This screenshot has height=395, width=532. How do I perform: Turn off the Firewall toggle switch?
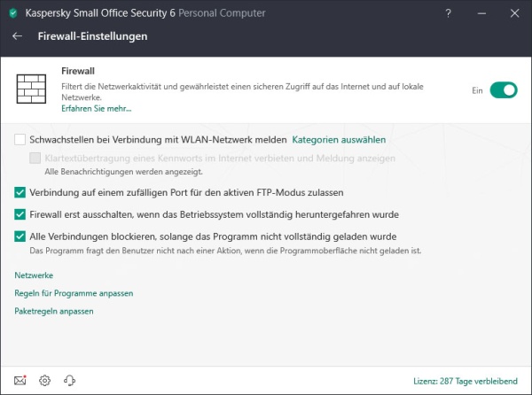coord(504,90)
